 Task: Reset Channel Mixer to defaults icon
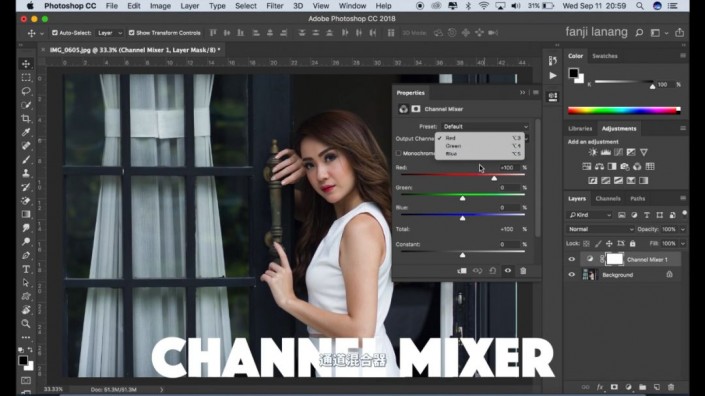click(x=492, y=271)
